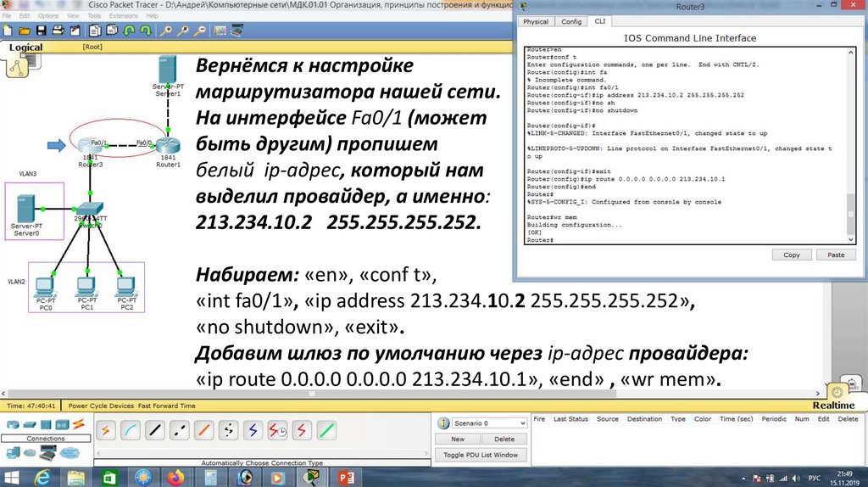The image size is (868, 487).
Task: Select the WAN Emulation cloud category icon
Action: coord(30,453)
